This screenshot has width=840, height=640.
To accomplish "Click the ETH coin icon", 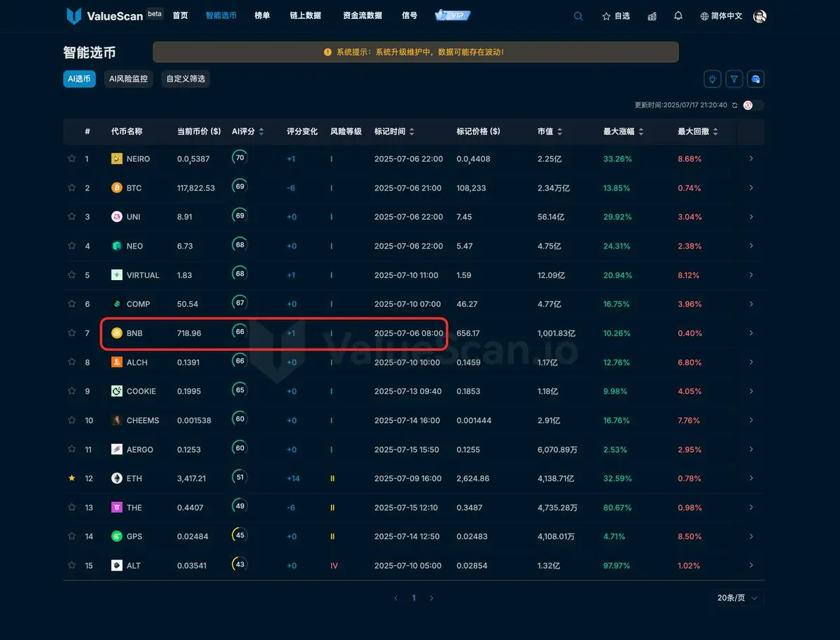I will click(117, 478).
